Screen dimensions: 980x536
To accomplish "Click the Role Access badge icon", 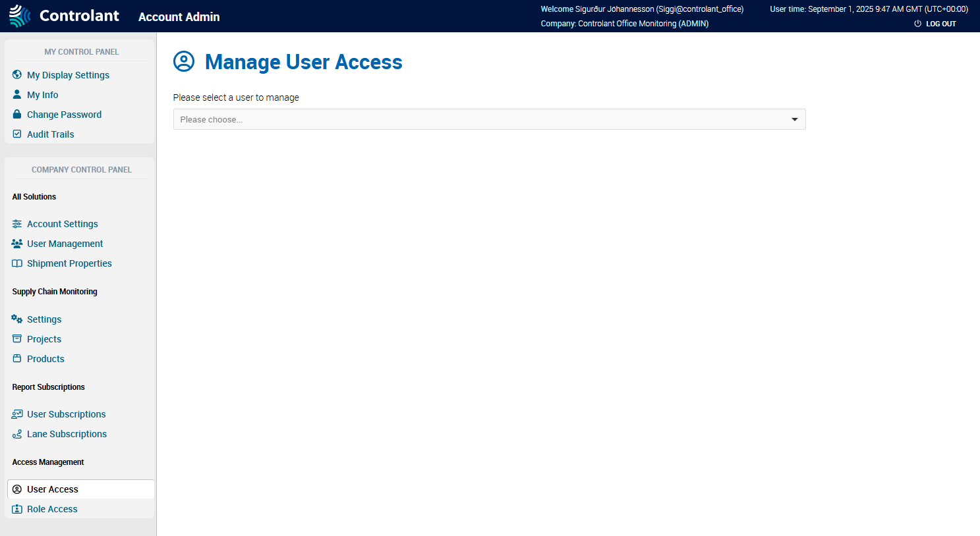I will click(x=18, y=508).
